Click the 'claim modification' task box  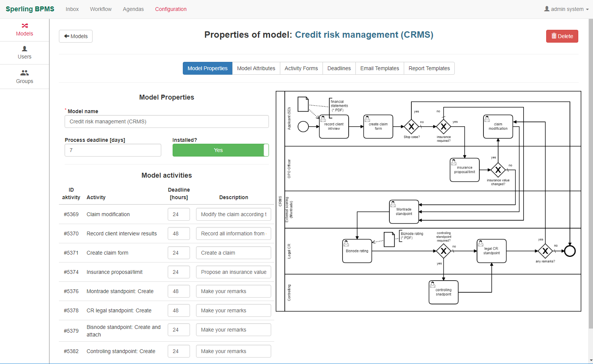(498, 127)
